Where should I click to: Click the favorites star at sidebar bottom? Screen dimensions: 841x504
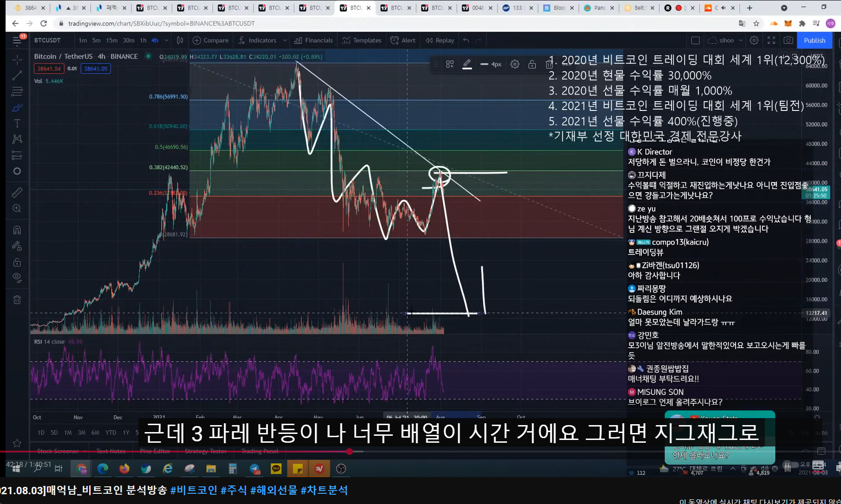pyautogui.click(x=17, y=443)
